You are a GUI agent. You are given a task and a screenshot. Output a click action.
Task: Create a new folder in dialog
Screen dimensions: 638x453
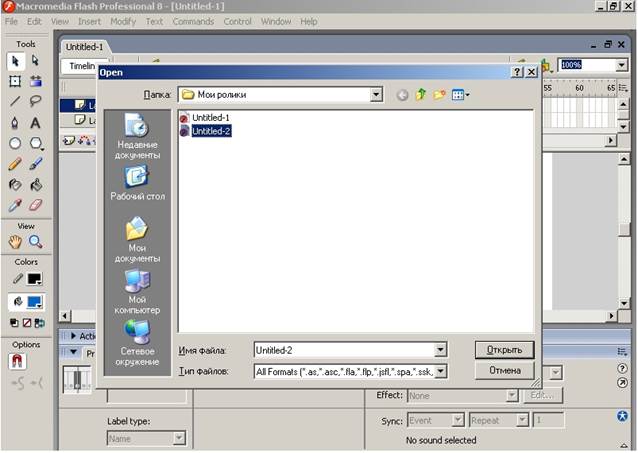pyautogui.click(x=439, y=95)
